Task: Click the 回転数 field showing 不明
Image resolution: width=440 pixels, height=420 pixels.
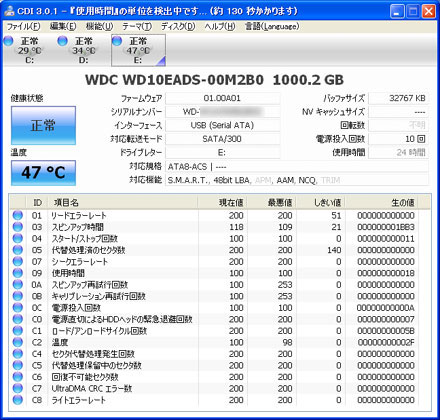Action: tap(398, 125)
